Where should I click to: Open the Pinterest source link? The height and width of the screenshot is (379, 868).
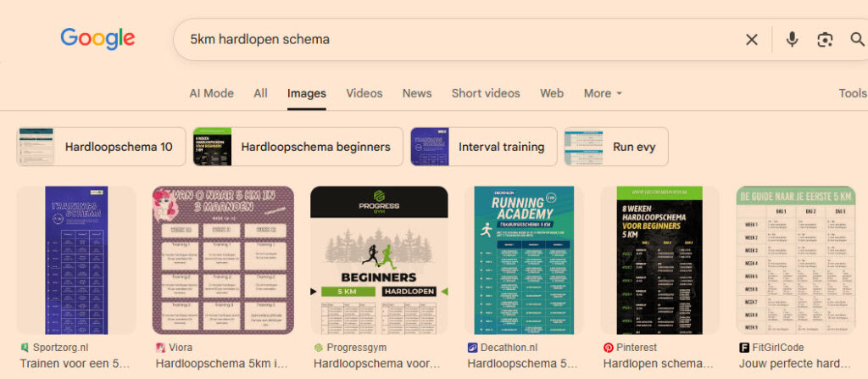click(x=637, y=348)
